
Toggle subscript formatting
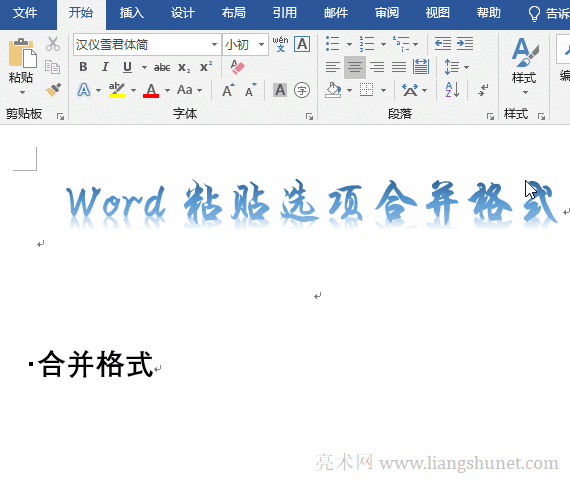click(184, 67)
